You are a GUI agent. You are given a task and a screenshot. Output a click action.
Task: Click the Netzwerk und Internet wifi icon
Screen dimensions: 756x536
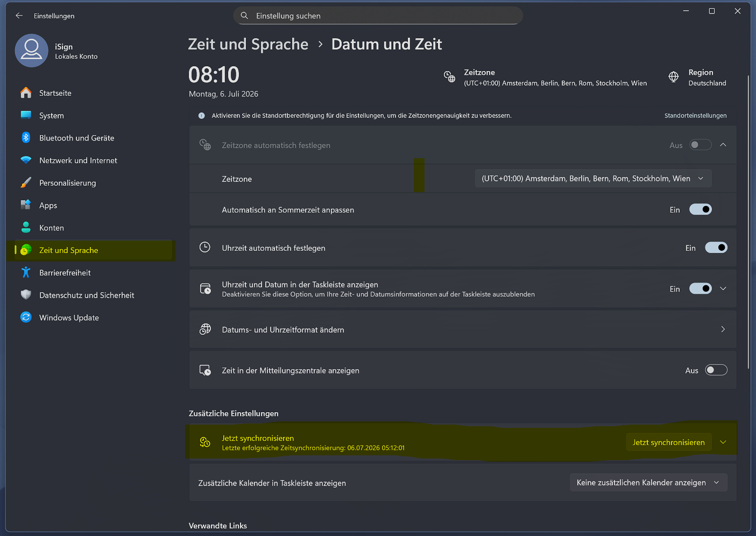[x=26, y=160]
